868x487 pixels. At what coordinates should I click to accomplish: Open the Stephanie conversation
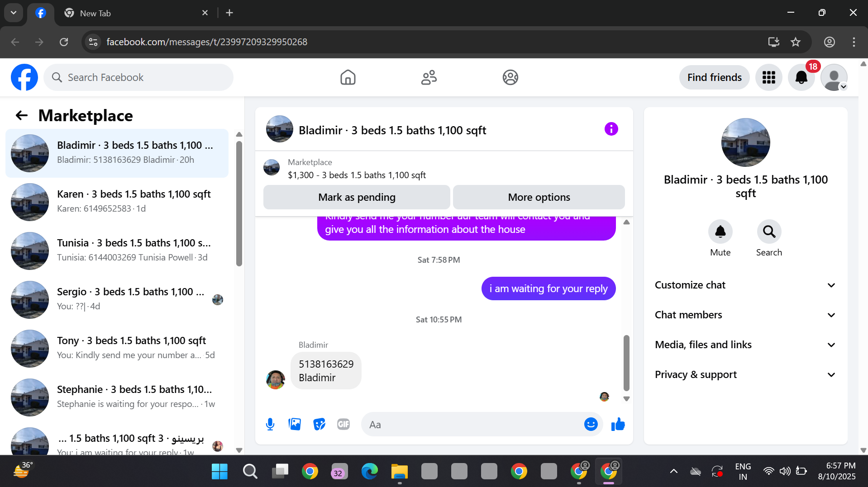click(x=117, y=397)
